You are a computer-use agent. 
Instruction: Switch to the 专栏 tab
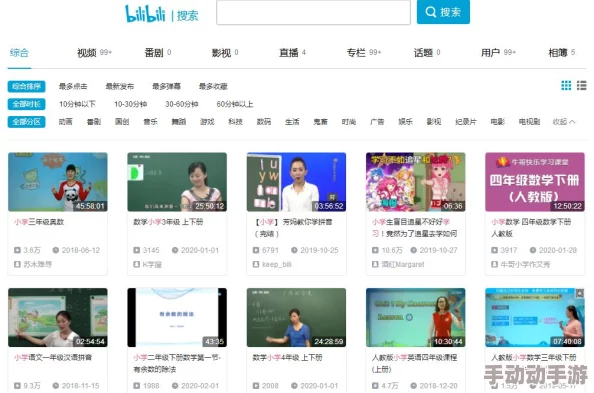(x=364, y=53)
